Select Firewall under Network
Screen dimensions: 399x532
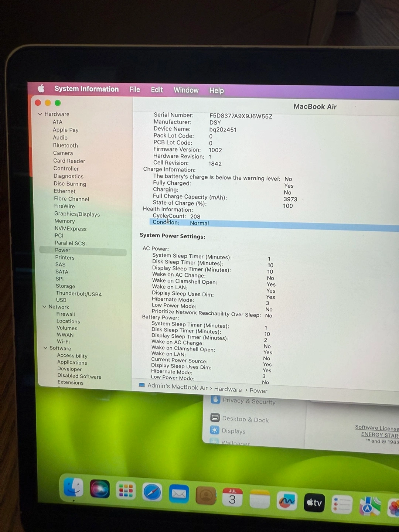(x=66, y=314)
